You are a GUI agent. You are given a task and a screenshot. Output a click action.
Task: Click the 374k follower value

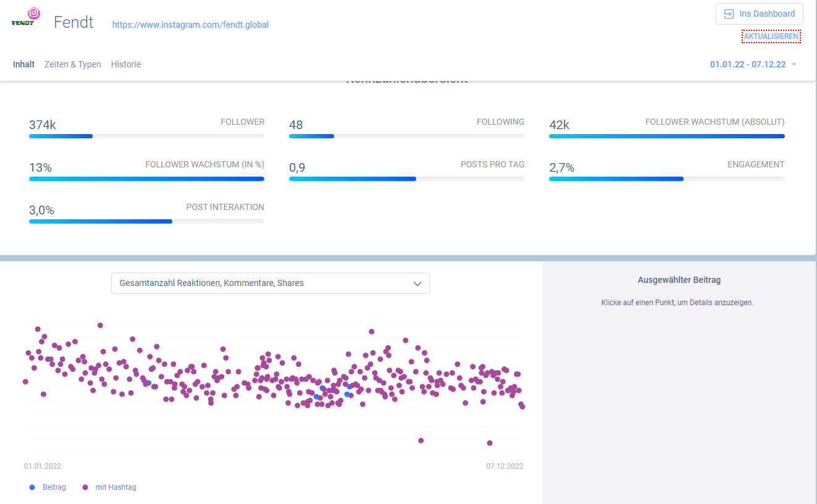43,125
